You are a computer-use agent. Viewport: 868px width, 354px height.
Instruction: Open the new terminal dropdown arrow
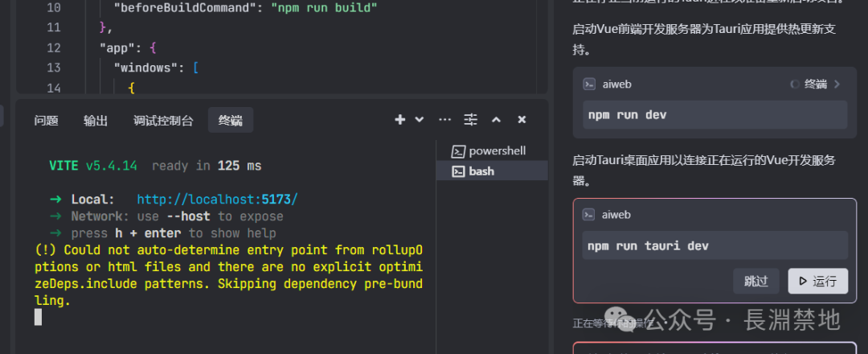419,120
